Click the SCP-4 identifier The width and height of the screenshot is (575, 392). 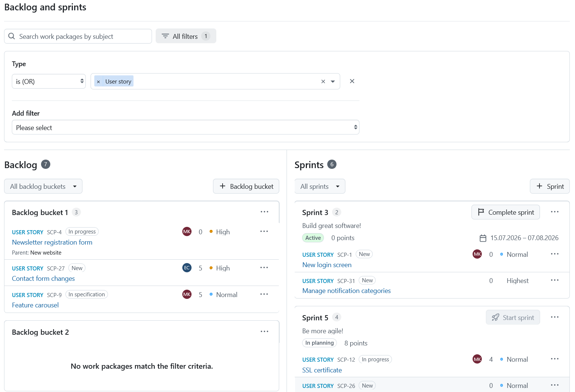(x=54, y=232)
